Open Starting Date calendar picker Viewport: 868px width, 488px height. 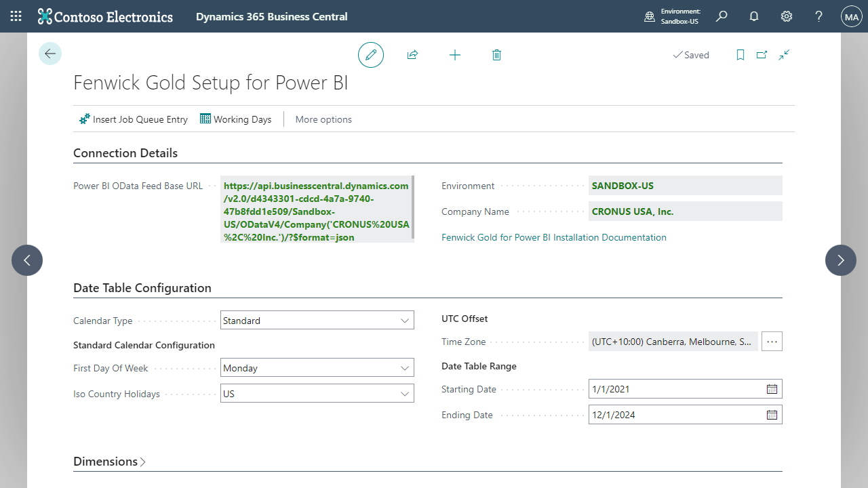[772, 389]
